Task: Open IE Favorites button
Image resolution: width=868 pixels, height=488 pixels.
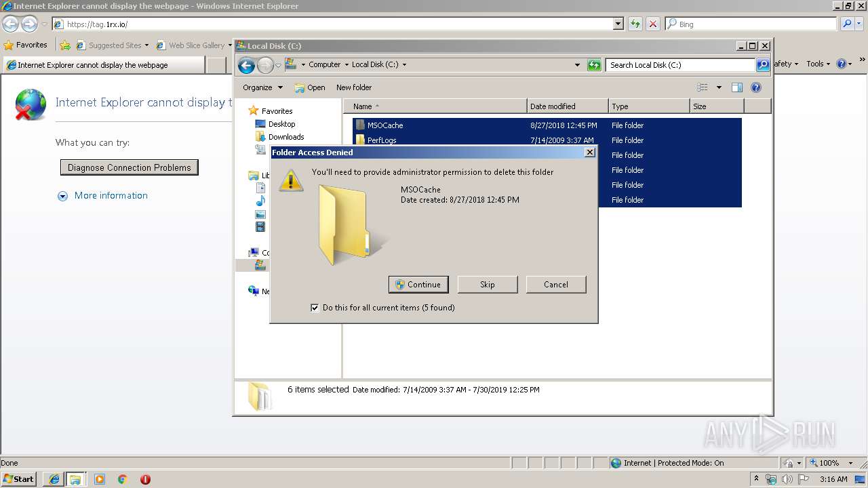Action: tap(26, 45)
